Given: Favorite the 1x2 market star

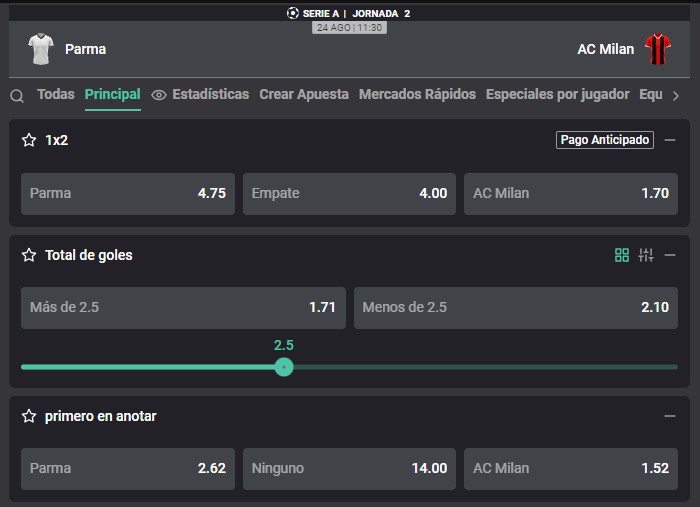Looking at the screenshot, I should pyautogui.click(x=29, y=140).
